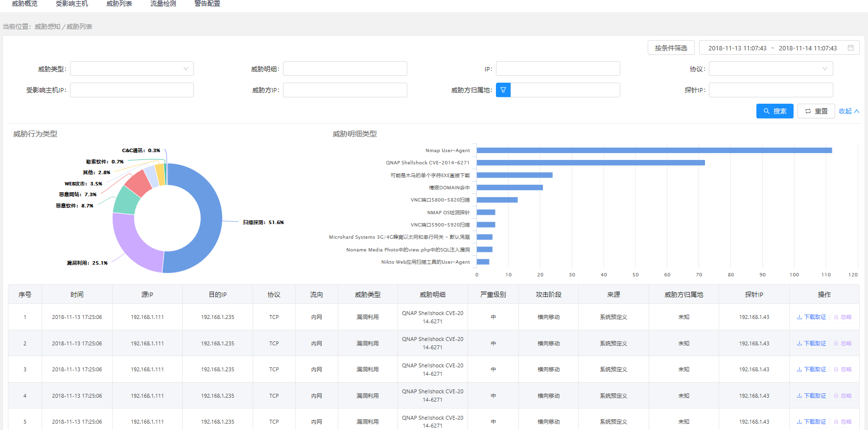Switch to the 受影响主机 tab
The width and height of the screenshot is (868, 430).
(x=71, y=4)
